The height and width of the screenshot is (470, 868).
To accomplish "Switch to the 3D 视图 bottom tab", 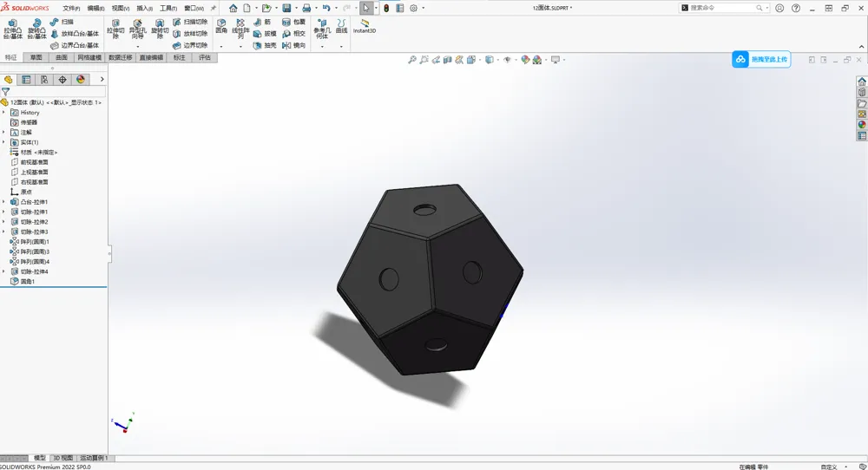I will coord(62,458).
